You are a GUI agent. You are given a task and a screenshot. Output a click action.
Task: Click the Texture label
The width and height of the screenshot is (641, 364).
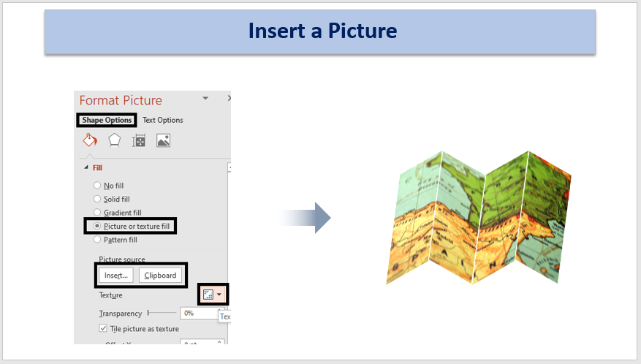point(110,295)
